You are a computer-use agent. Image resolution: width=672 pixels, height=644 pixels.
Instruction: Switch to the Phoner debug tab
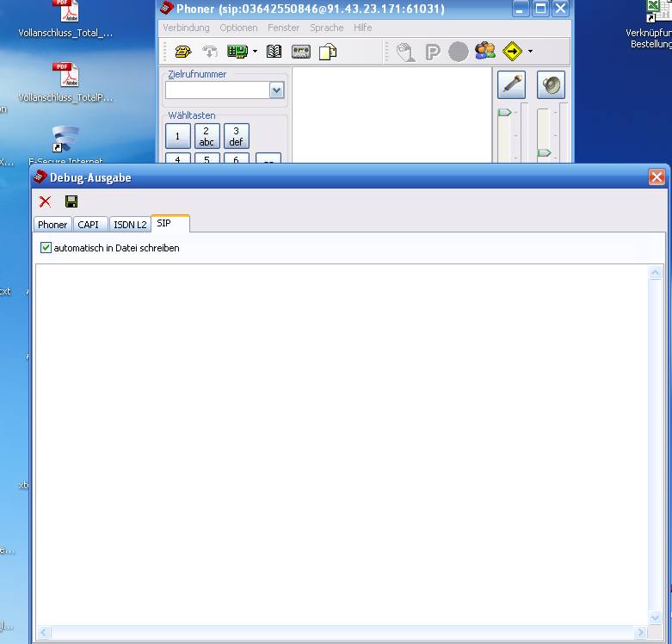pos(52,225)
